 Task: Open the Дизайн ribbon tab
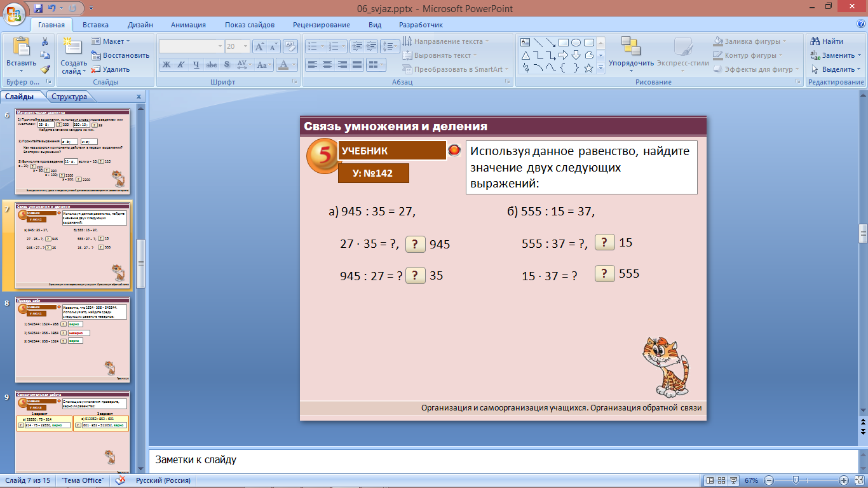pos(140,25)
